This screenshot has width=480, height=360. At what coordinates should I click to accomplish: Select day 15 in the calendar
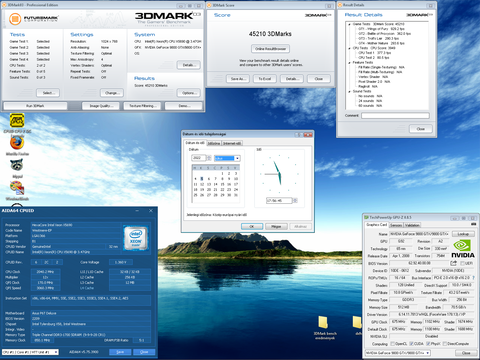[x=222, y=184]
